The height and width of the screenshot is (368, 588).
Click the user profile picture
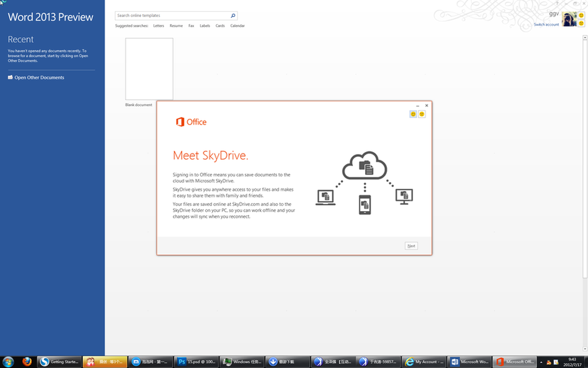coord(569,19)
